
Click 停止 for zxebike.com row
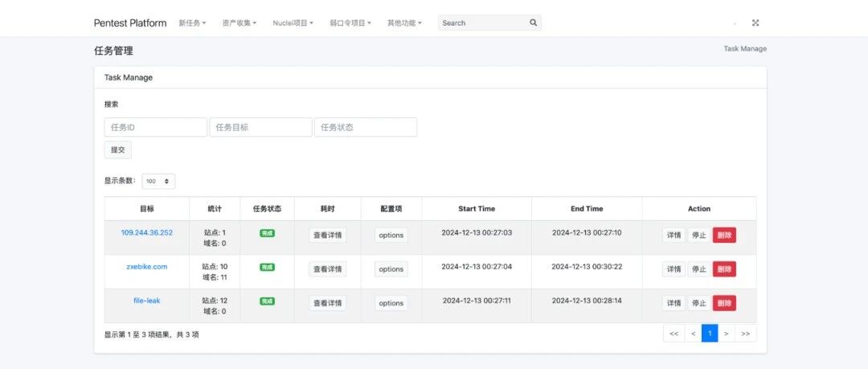pyautogui.click(x=699, y=269)
